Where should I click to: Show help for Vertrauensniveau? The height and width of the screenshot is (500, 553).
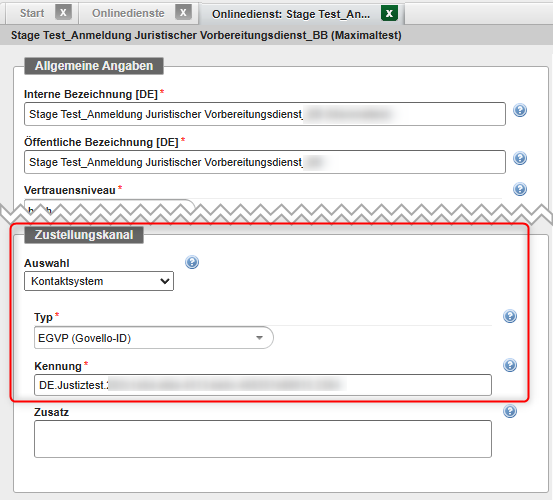pos(520,189)
